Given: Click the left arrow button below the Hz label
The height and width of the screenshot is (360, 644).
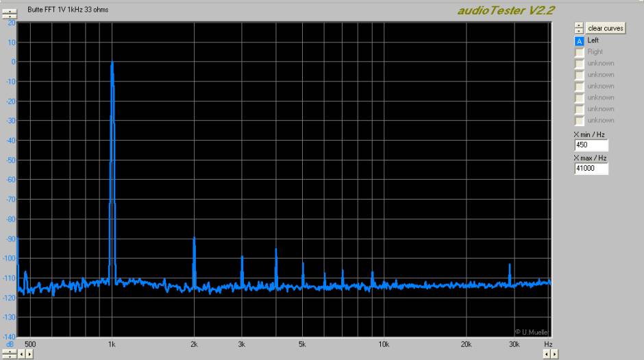Looking at the screenshot, I should [x=547, y=354].
